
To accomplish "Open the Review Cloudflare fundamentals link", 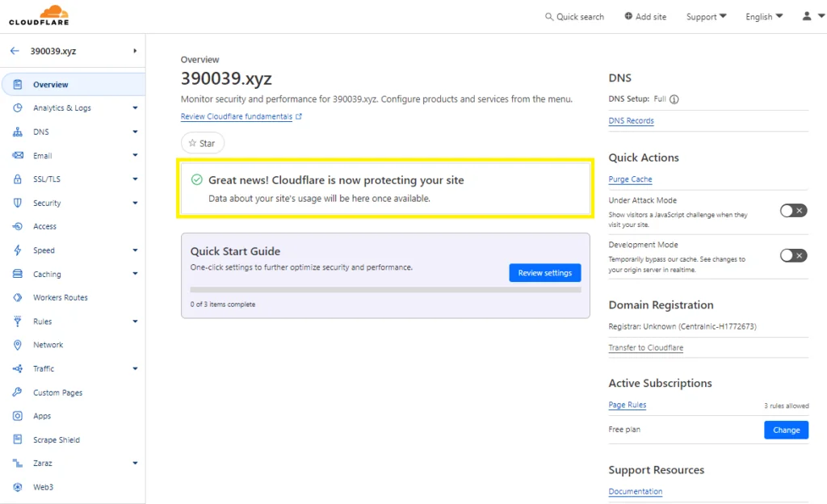I will [x=237, y=116].
